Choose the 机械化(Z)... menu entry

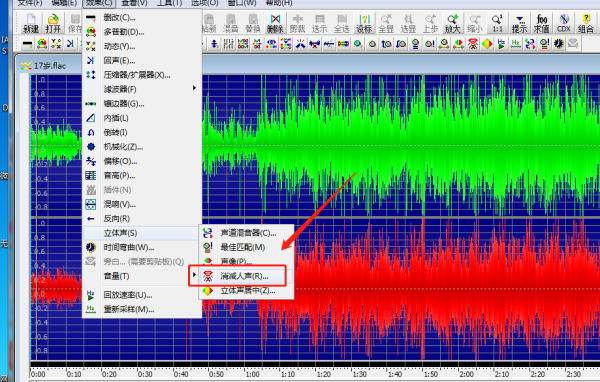tap(142, 147)
